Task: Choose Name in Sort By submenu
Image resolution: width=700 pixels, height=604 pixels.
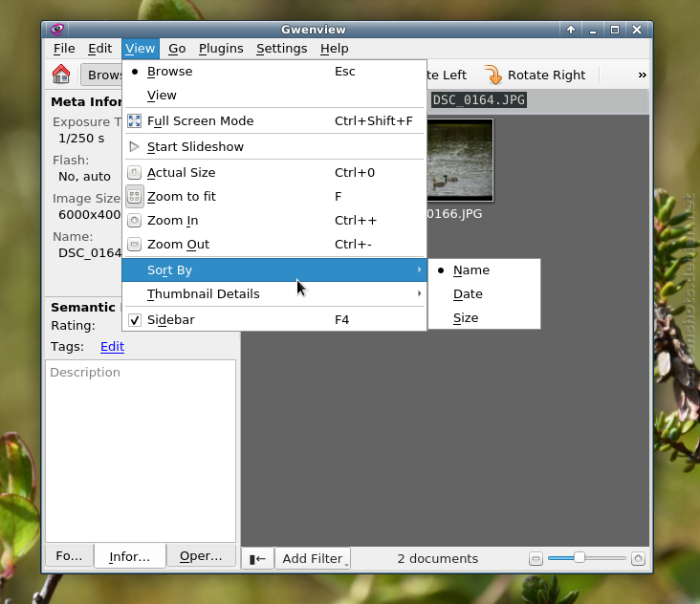Action: click(484, 270)
